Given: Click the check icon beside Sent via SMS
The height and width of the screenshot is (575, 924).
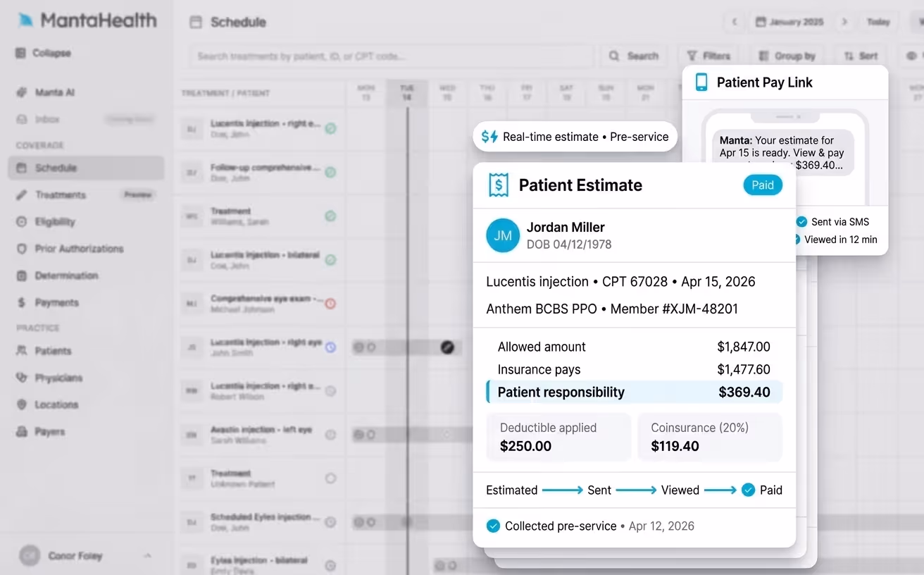Looking at the screenshot, I should click(x=801, y=222).
